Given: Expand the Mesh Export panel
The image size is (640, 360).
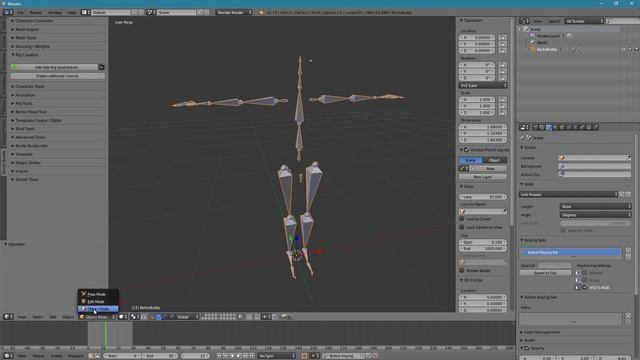Looking at the screenshot, I should click(x=27, y=29).
